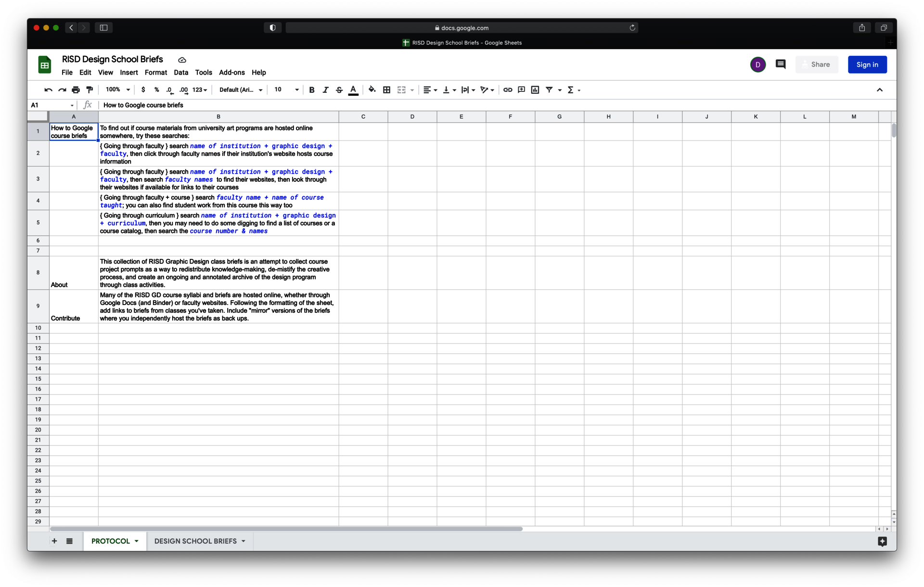The width and height of the screenshot is (924, 587).
Task: Open the filter views dropdown arrow
Action: [560, 90]
